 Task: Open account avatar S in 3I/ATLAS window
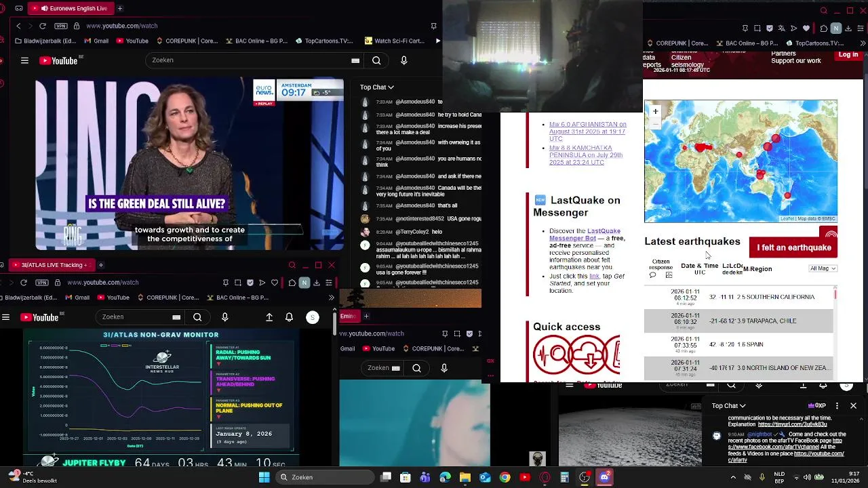[x=313, y=317]
